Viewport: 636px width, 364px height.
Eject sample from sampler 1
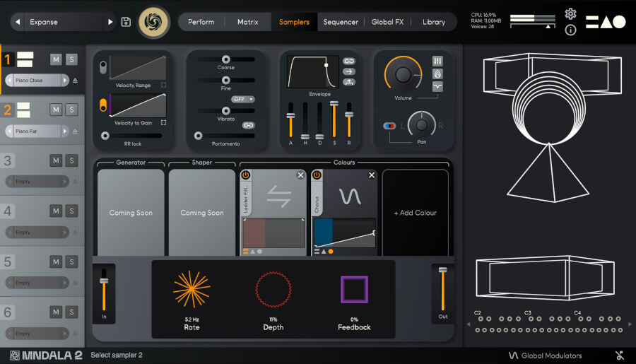tap(75, 81)
